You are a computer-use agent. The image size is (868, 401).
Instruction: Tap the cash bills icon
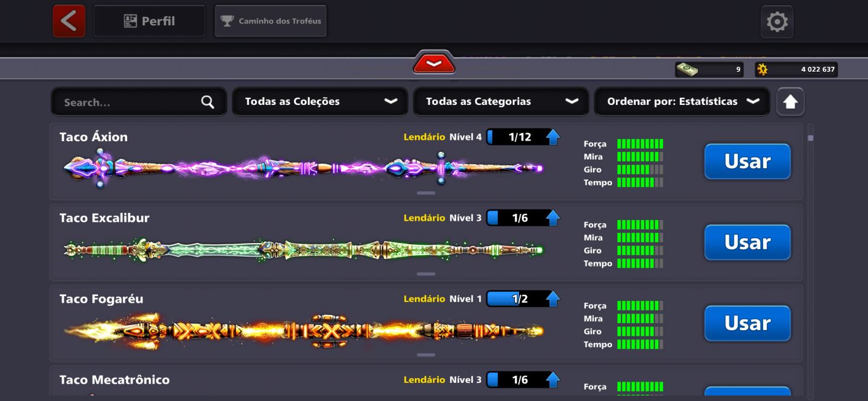[687, 69]
